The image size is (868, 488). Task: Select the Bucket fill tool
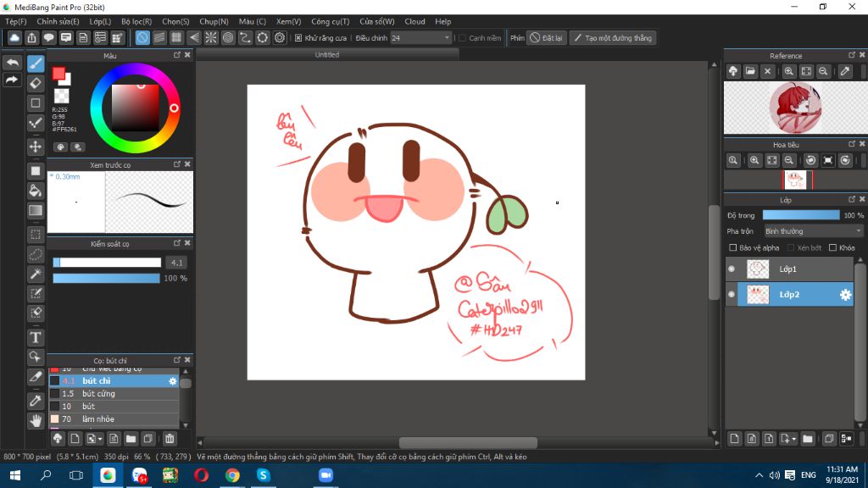click(x=36, y=191)
